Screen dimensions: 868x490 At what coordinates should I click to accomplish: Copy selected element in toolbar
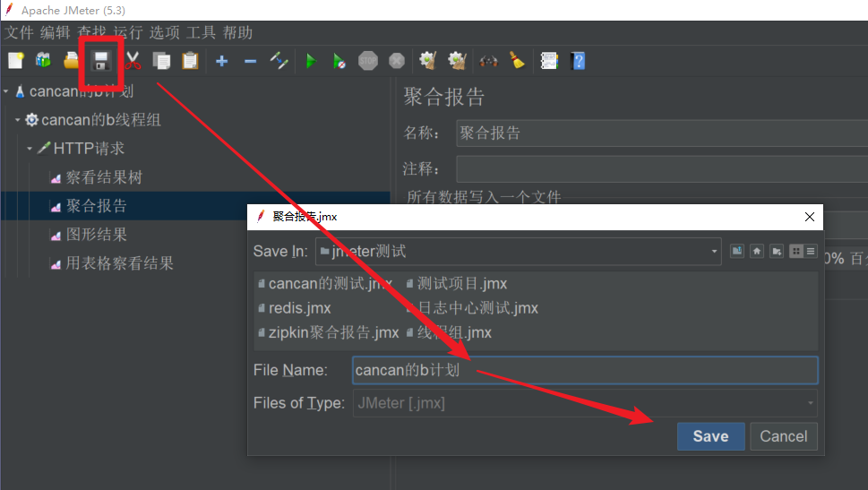(161, 60)
